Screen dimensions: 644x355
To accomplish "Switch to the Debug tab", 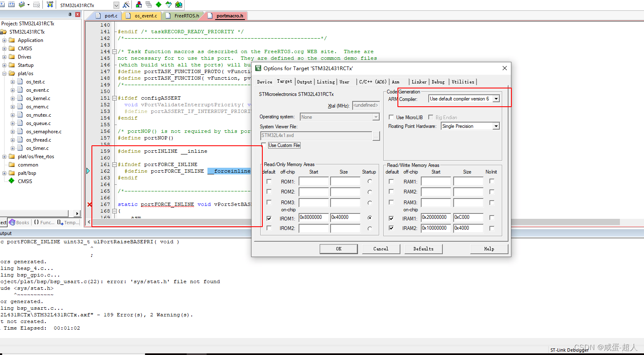I will 438,82.
